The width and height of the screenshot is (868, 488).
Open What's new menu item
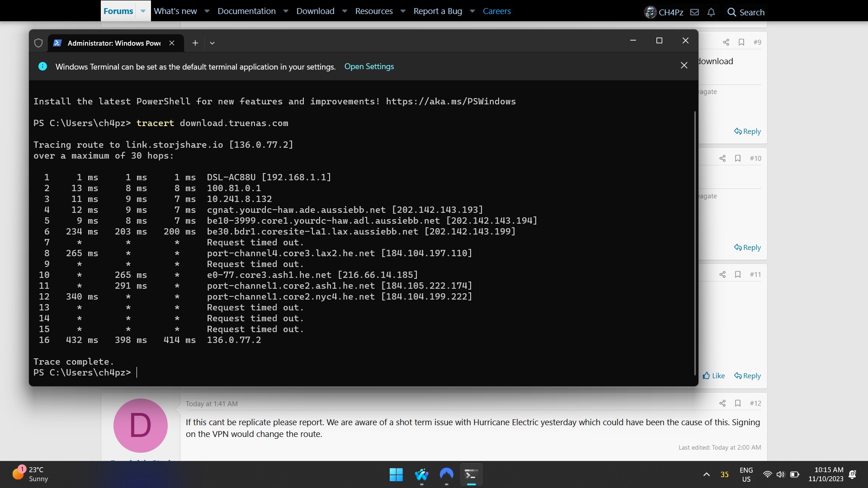pos(175,11)
